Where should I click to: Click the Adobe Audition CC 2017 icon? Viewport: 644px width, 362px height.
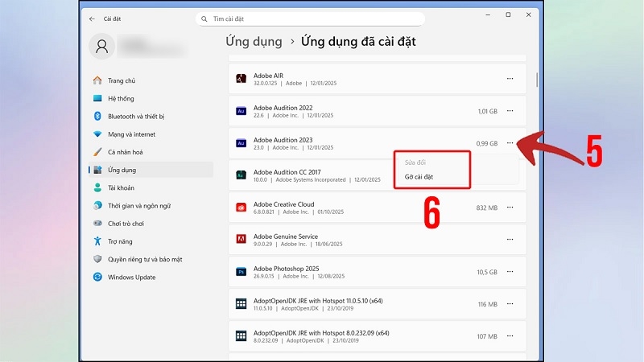coord(241,175)
